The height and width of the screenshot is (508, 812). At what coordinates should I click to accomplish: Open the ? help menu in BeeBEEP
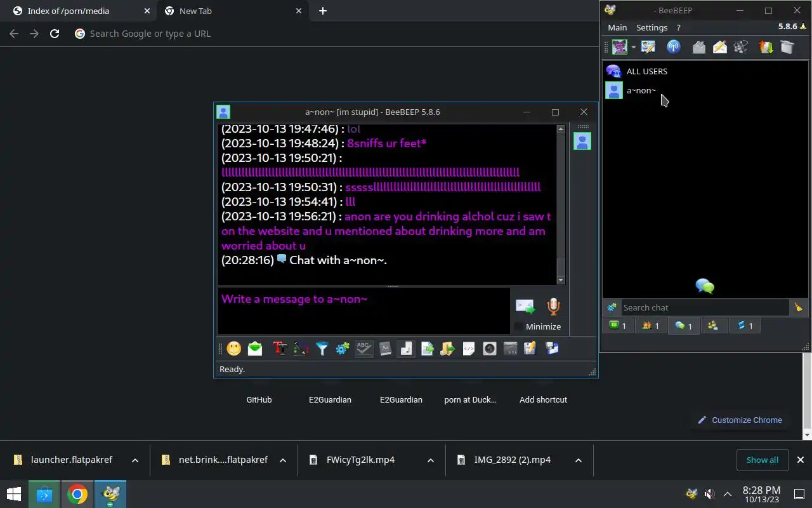(x=678, y=27)
